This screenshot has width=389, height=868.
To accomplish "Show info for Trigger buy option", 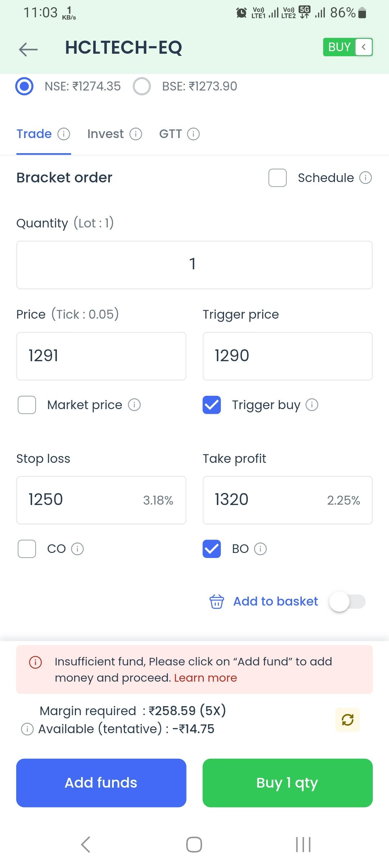I will [312, 405].
